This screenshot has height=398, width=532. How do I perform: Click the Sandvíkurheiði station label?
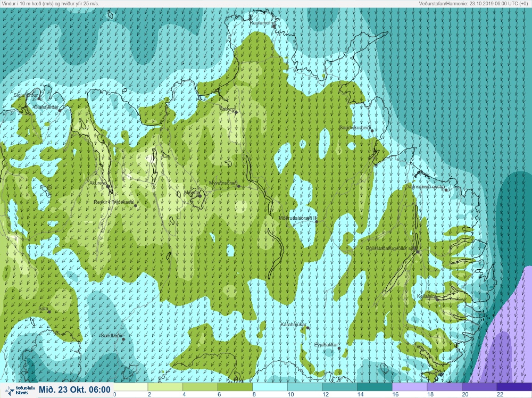point(355,128)
